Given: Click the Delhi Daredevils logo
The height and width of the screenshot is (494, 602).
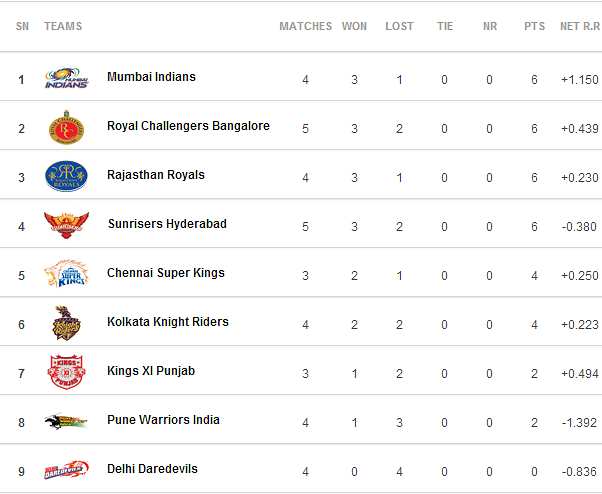Looking at the screenshot, I should pyautogui.click(x=66, y=470).
